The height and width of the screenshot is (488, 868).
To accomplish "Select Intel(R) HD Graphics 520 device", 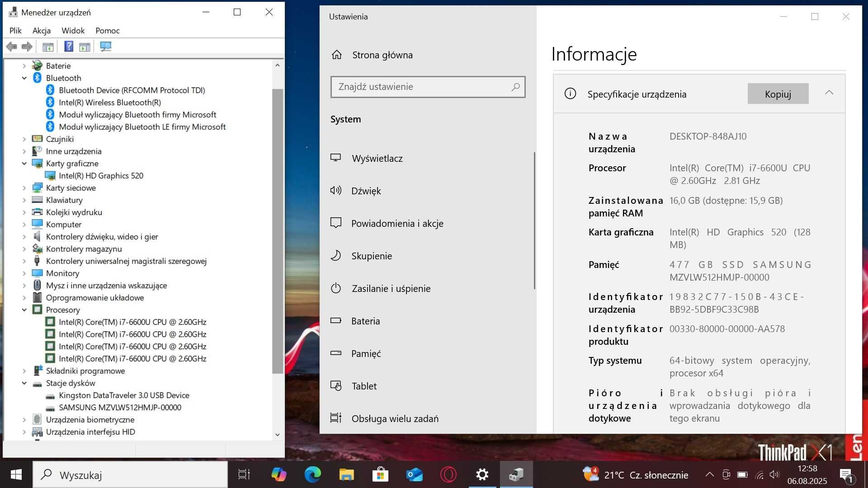I will (101, 176).
